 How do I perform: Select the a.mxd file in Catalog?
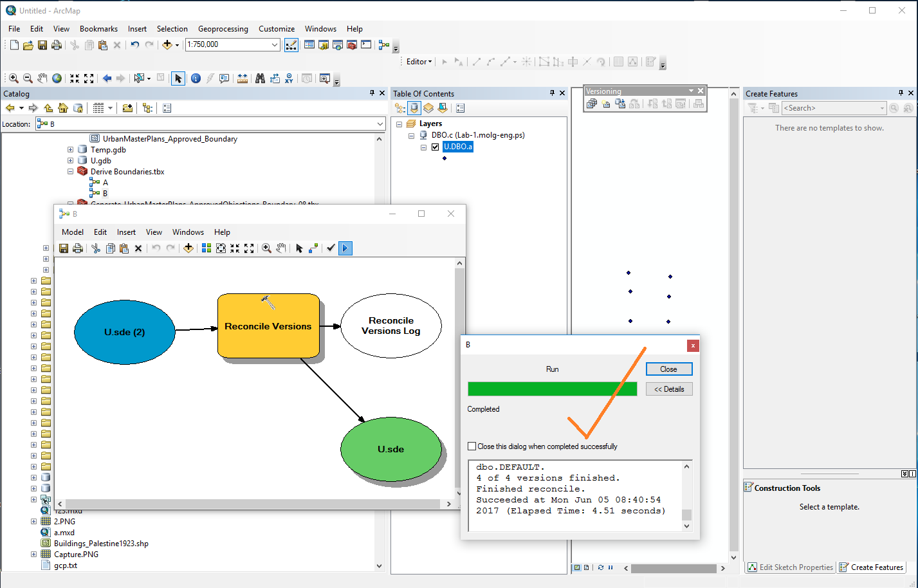click(x=64, y=533)
